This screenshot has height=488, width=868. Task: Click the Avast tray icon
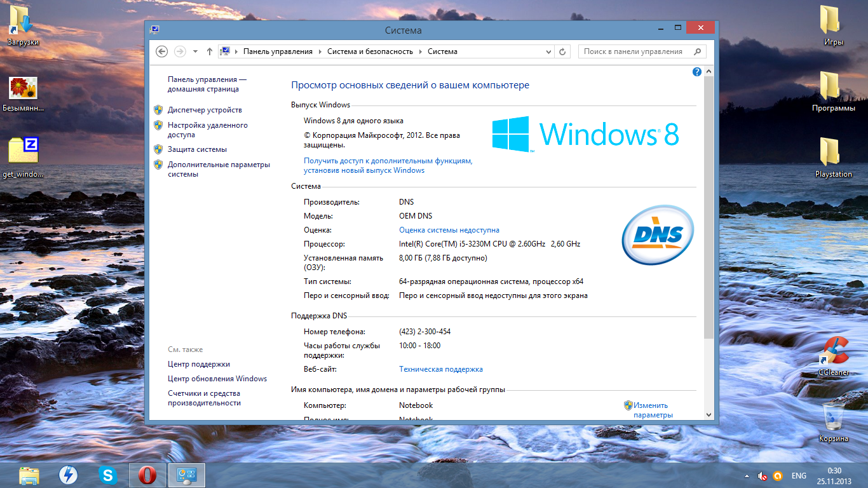(777, 476)
